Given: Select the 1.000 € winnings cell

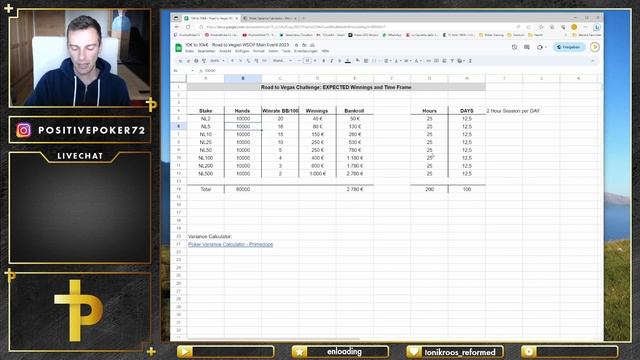Looking at the screenshot, I should (x=317, y=174).
